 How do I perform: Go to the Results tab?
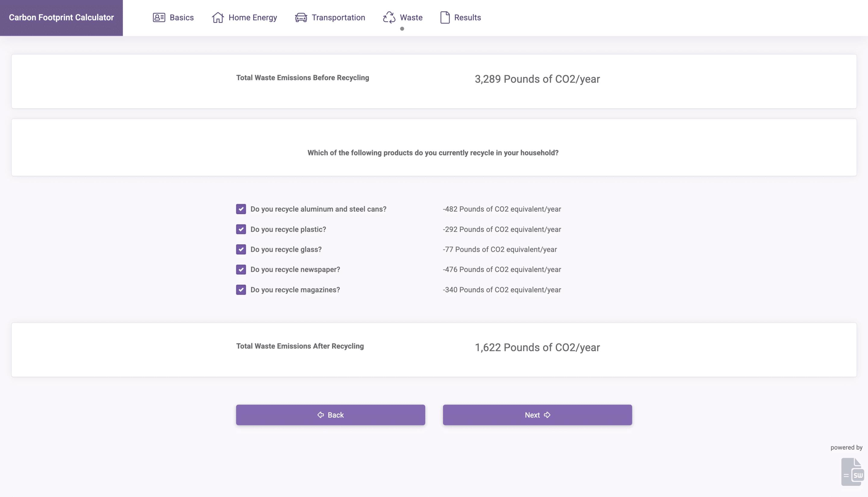click(x=467, y=17)
